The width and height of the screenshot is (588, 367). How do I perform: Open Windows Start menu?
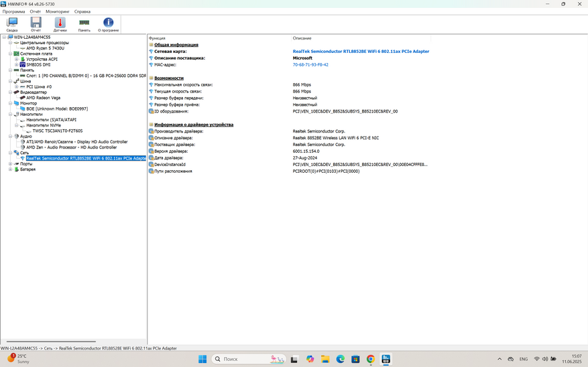202,359
